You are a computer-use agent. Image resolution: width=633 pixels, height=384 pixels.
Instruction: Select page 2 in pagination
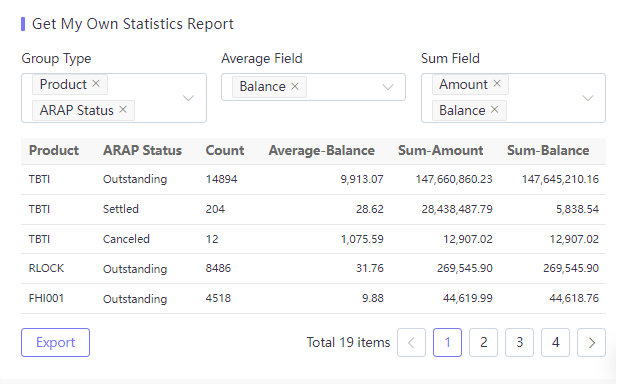click(x=483, y=342)
